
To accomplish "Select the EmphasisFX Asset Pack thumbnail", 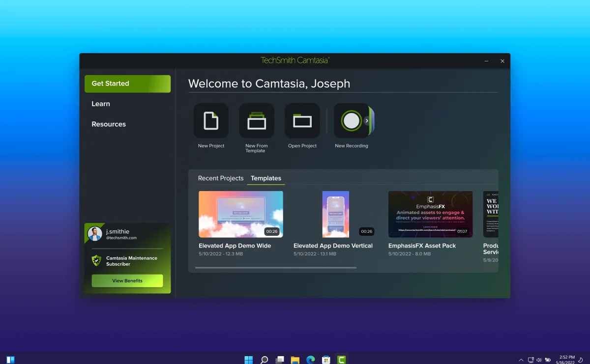I will tap(430, 214).
